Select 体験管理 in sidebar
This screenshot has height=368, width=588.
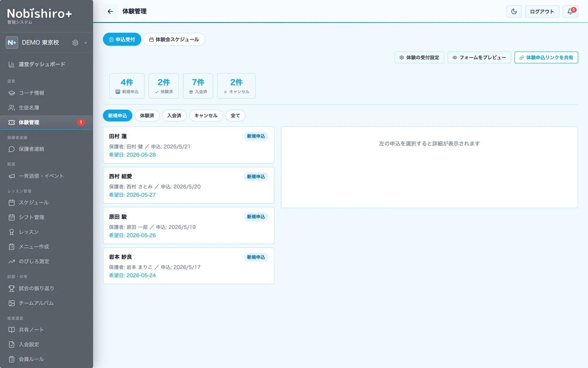(46, 122)
